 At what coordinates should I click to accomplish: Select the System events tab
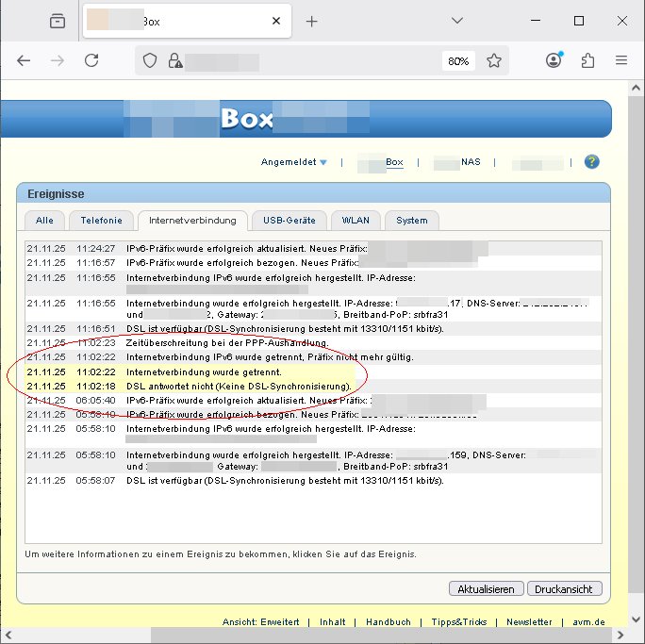coord(411,221)
